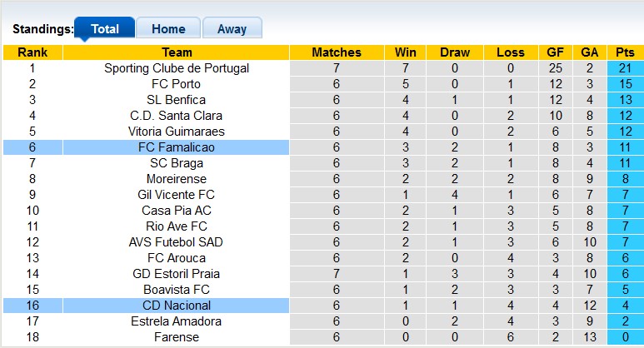Viewport: 644px width, 348px height.
Task: Select the Moreirense team link
Action: pyautogui.click(x=177, y=179)
